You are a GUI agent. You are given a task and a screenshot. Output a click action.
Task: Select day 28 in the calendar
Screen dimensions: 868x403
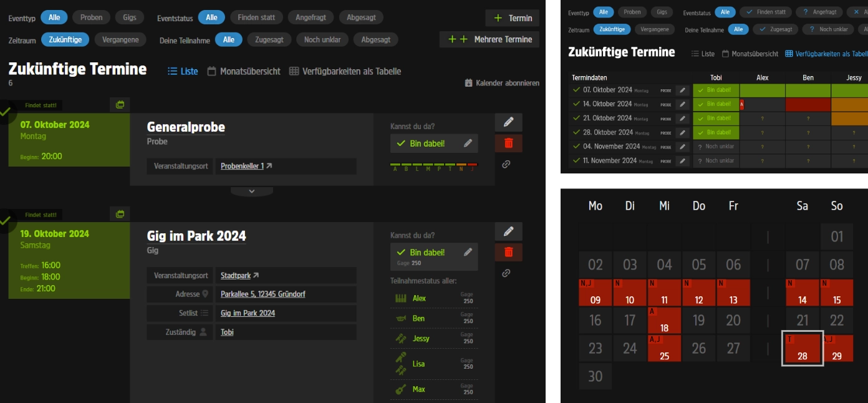pos(802,348)
